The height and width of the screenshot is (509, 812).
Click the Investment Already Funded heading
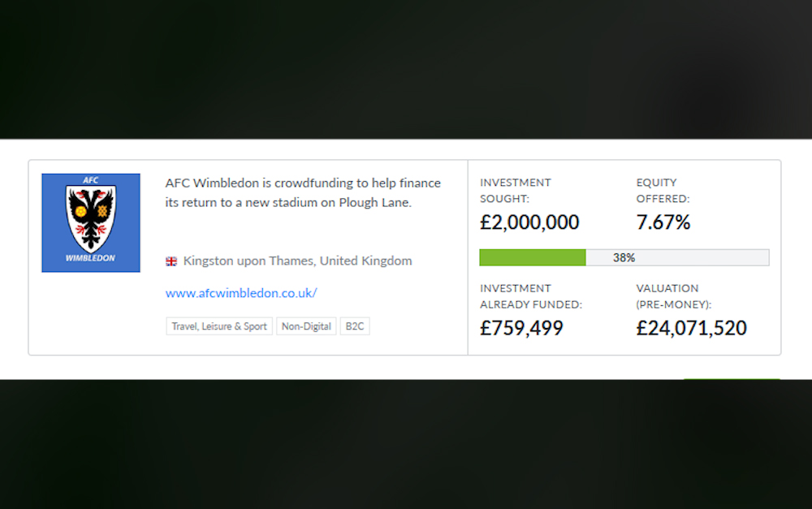(531, 295)
